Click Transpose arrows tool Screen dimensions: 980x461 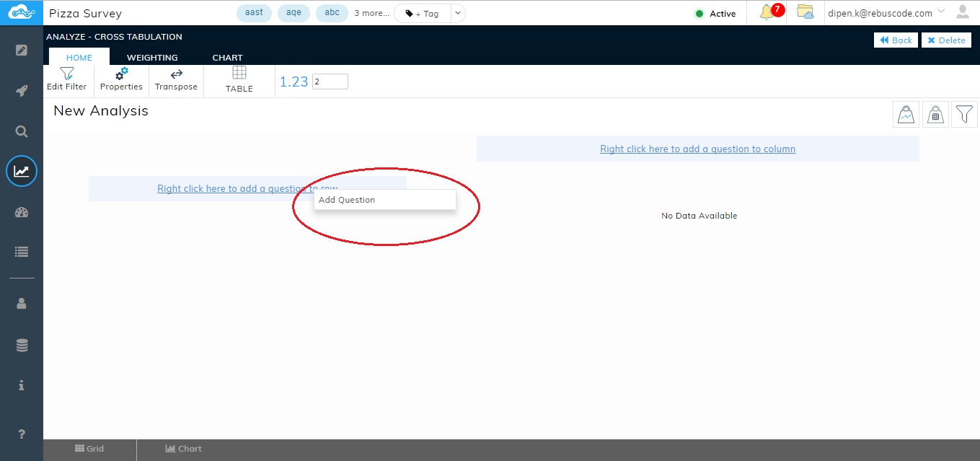pyautogui.click(x=176, y=79)
